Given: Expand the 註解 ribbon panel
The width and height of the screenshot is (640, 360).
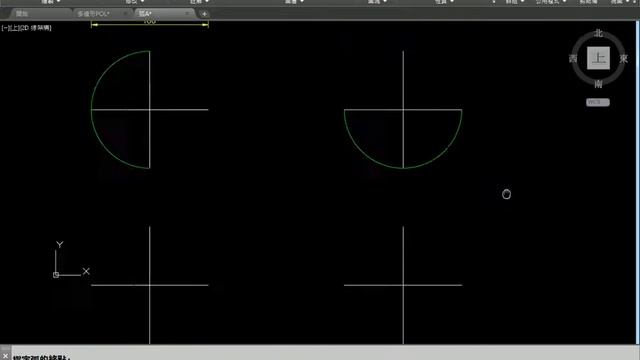Looking at the screenshot, I should 199,2.
